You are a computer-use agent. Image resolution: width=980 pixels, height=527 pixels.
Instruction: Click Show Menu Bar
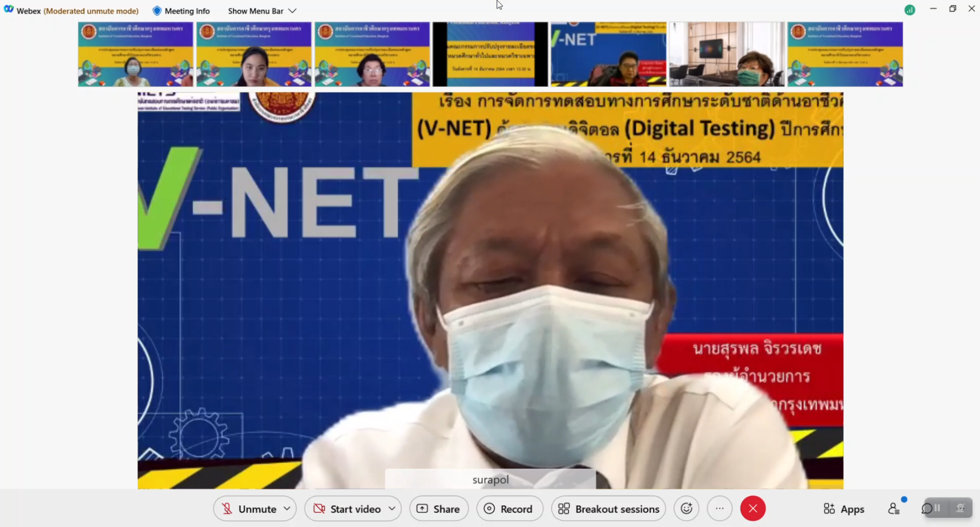pos(256,11)
